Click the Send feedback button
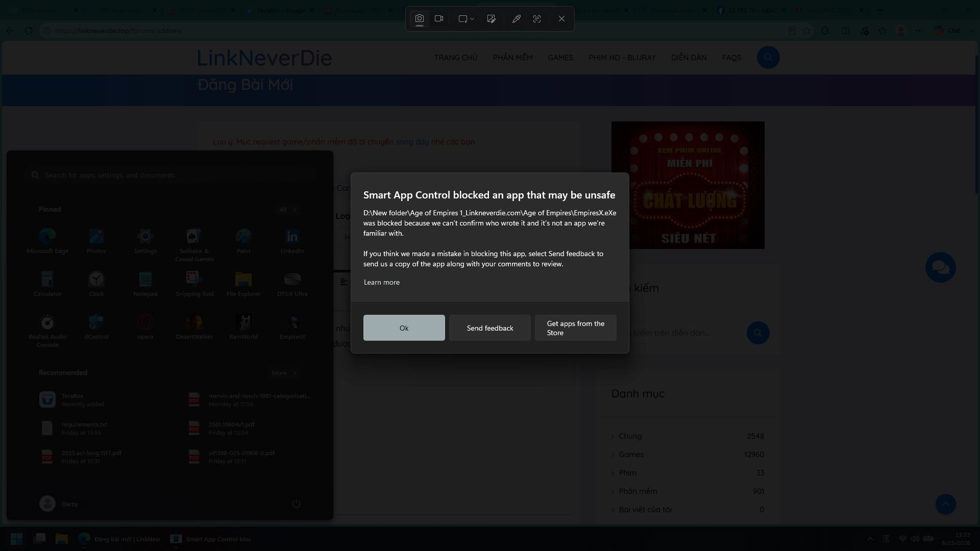This screenshot has width=980, height=551. [x=490, y=328]
